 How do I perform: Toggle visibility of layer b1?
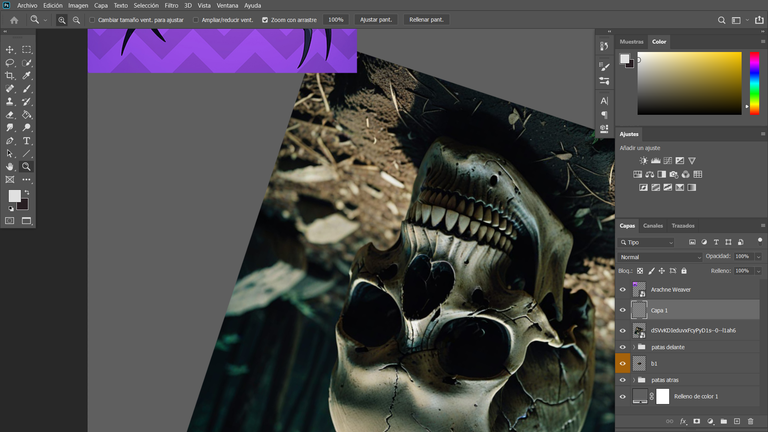[623, 363]
